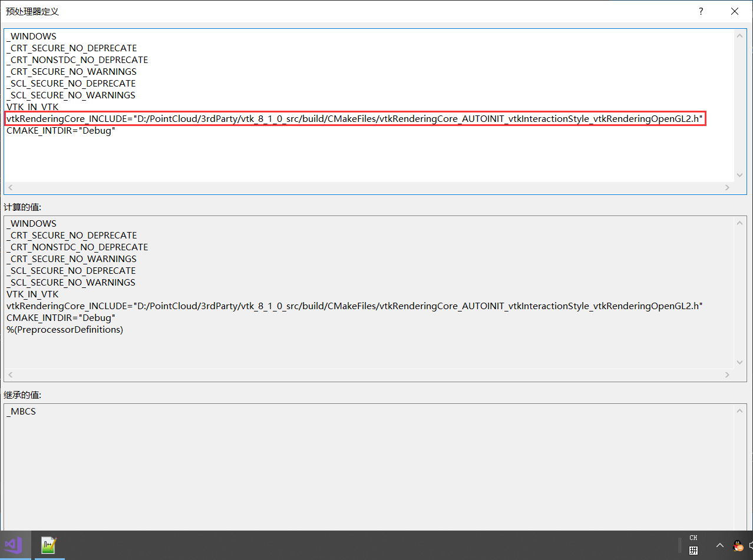Image resolution: width=753 pixels, height=560 pixels.
Task: Expand hidden tray icons with the chevron
Action: pyautogui.click(x=719, y=546)
